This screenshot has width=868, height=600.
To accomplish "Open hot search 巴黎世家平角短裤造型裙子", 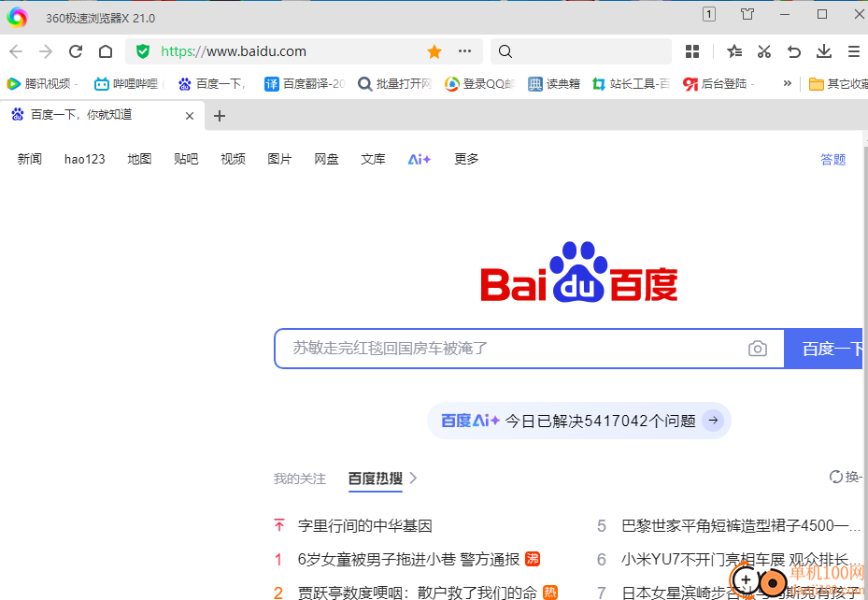I will pos(741,525).
